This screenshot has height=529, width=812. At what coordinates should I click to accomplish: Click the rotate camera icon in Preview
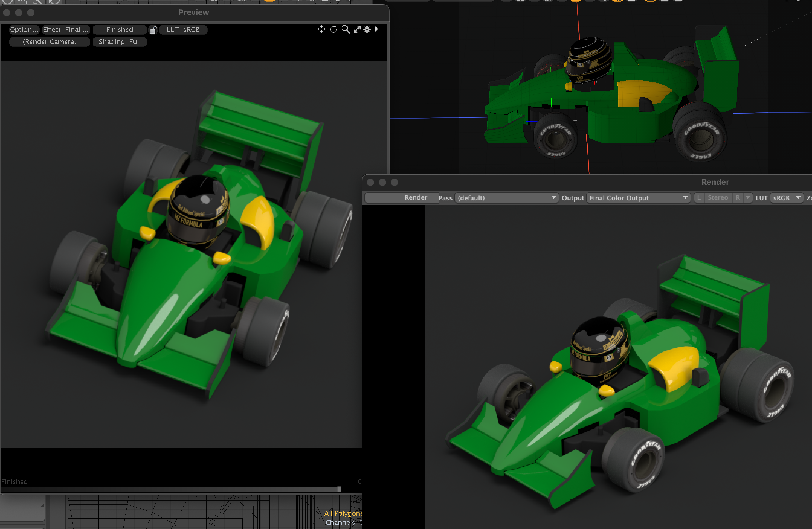click(x=333, y=29)
